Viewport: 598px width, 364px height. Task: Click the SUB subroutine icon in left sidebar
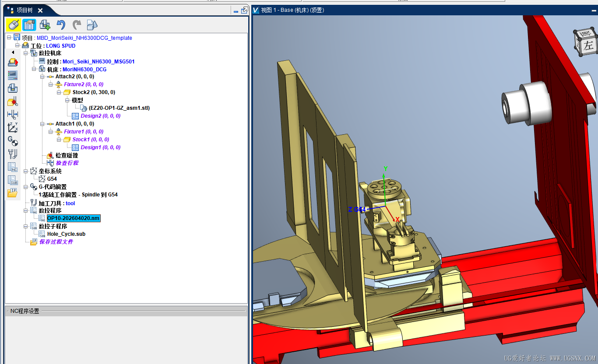pos(13,180)
